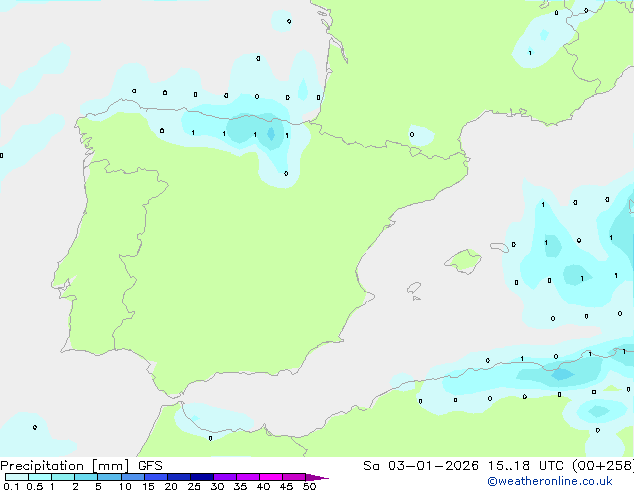634x490 pixels.
Task: Pick the 20 mm dark blue legend swatch
Action: (x=179, y=477)
